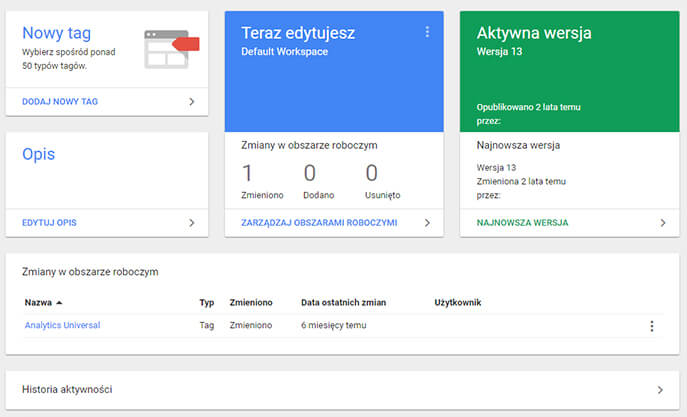The image size is (687, 417).
Task: Click the chevron beside DODAJ NOWY TAG
Action: click(191, 102)
